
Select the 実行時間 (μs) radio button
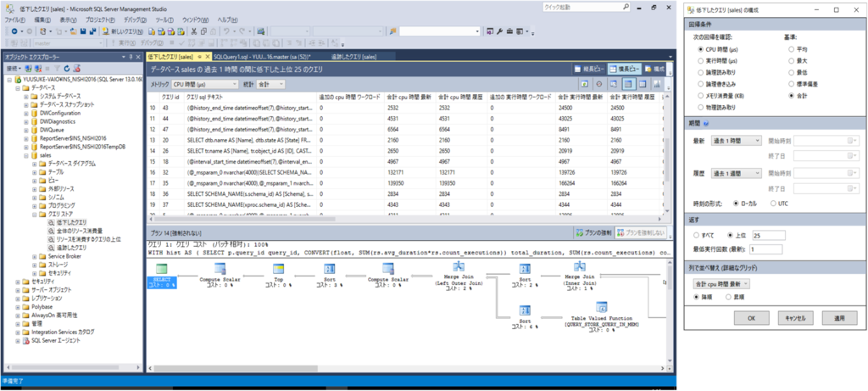701,61
